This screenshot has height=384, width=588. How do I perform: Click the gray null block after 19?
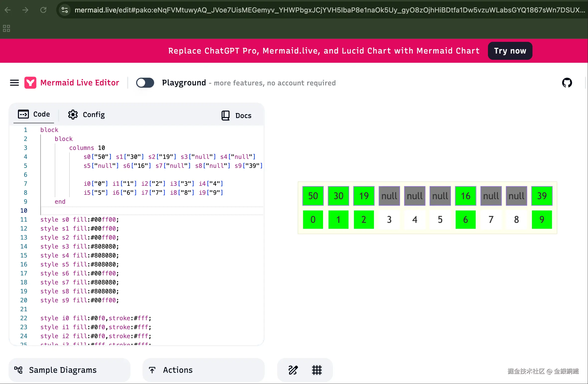tap(389, 196)
